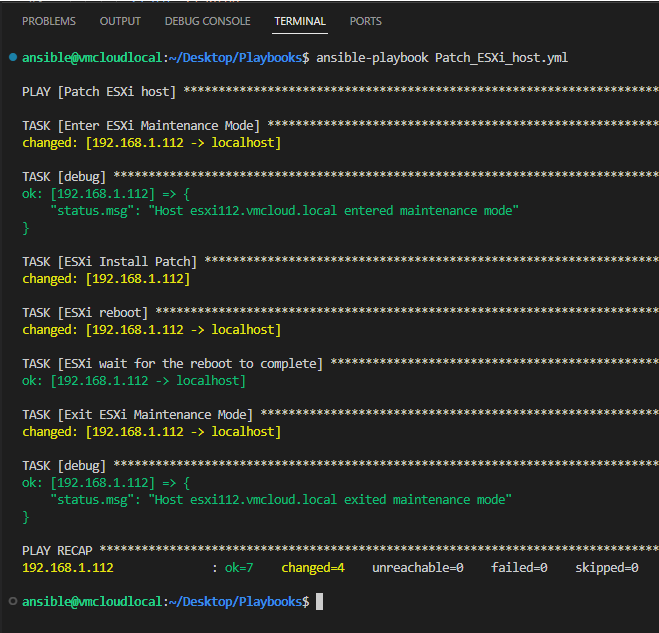Open the OUTPUT tab
The height and width of the screenshot is (633, 659).
[120, 21]
